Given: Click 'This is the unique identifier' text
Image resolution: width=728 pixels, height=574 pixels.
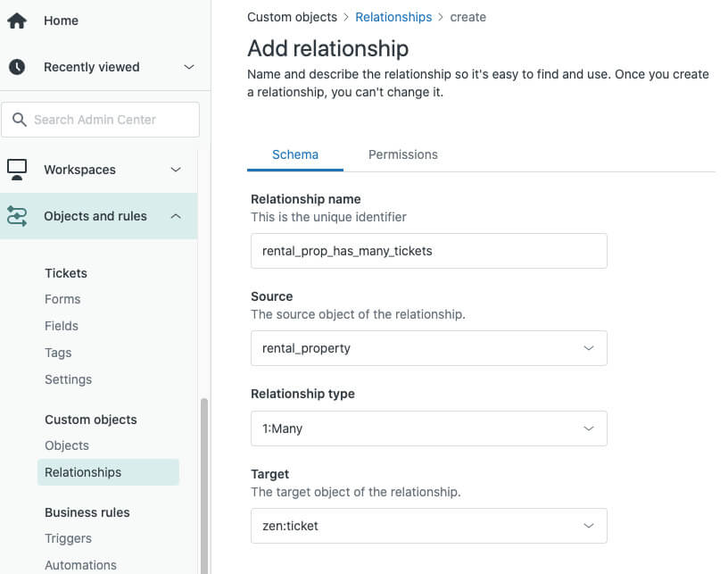Looking at the screenshot, I should pos(328,217).
